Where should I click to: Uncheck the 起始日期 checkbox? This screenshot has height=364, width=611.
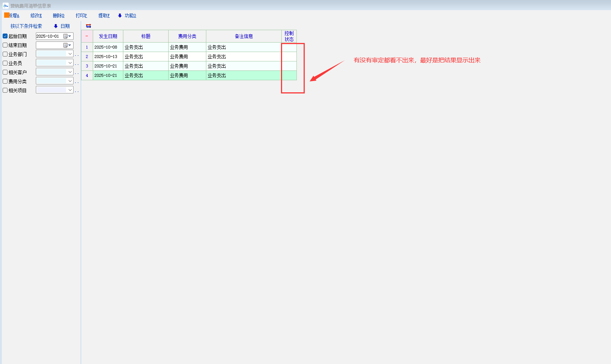point(5,36)
